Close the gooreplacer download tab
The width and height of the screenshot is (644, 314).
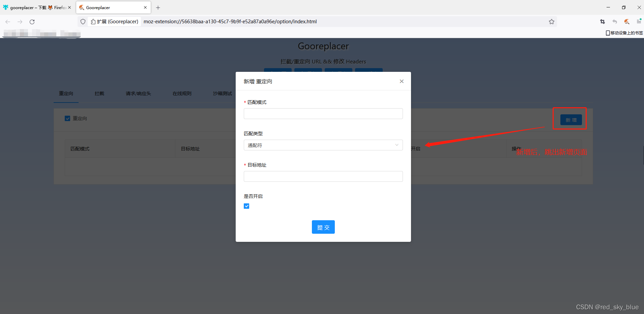click(x=69, y=7)
